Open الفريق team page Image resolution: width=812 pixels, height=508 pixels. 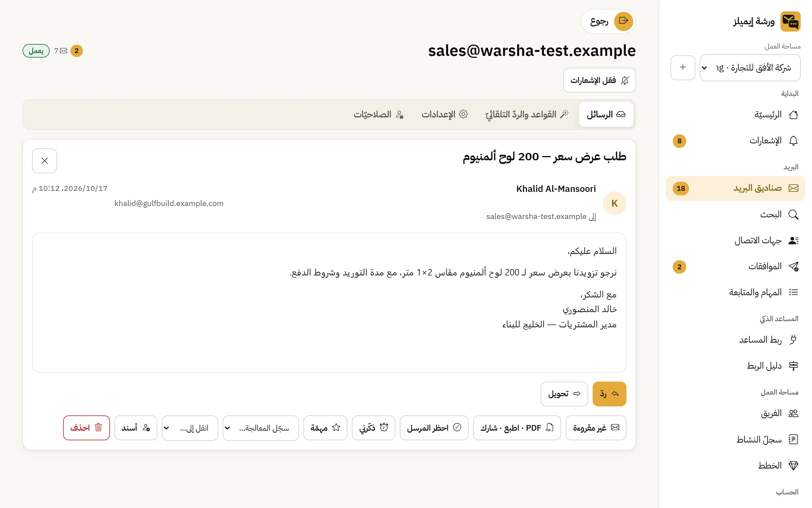[x=735, y=413]
